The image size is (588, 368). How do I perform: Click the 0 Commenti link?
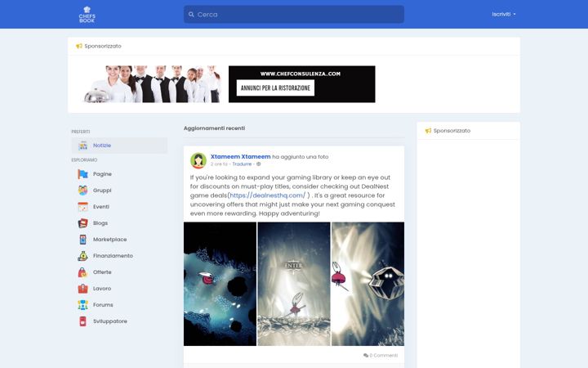tap(384, 355)
